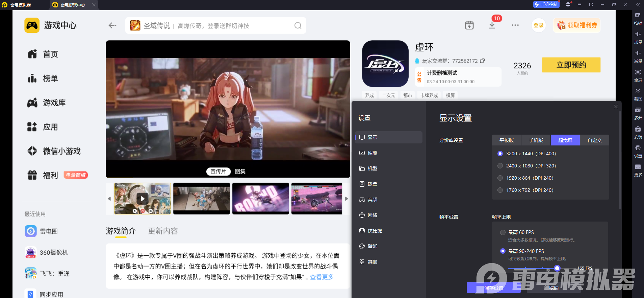Open the calendar check-in icon
Screen dimensions: 644x298
pyautogui.click(x=469, y=25)
